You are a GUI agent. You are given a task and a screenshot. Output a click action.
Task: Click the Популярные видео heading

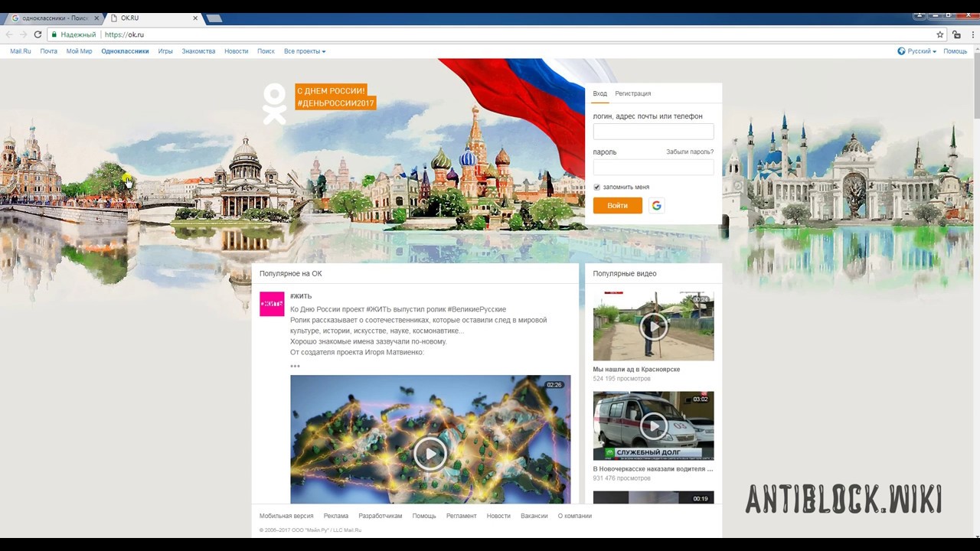click(625, 273)
